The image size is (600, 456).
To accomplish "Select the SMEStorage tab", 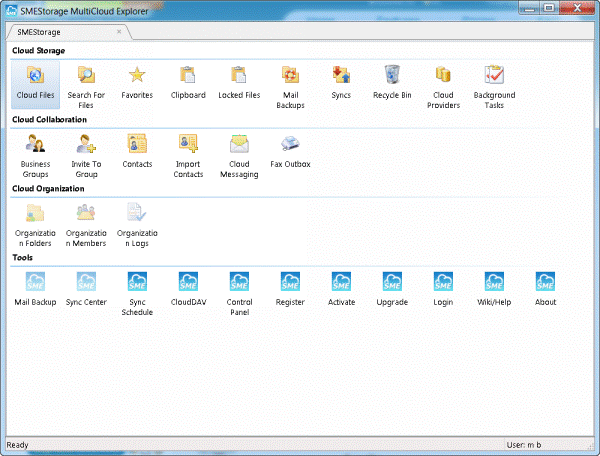I will pos(69,32).
